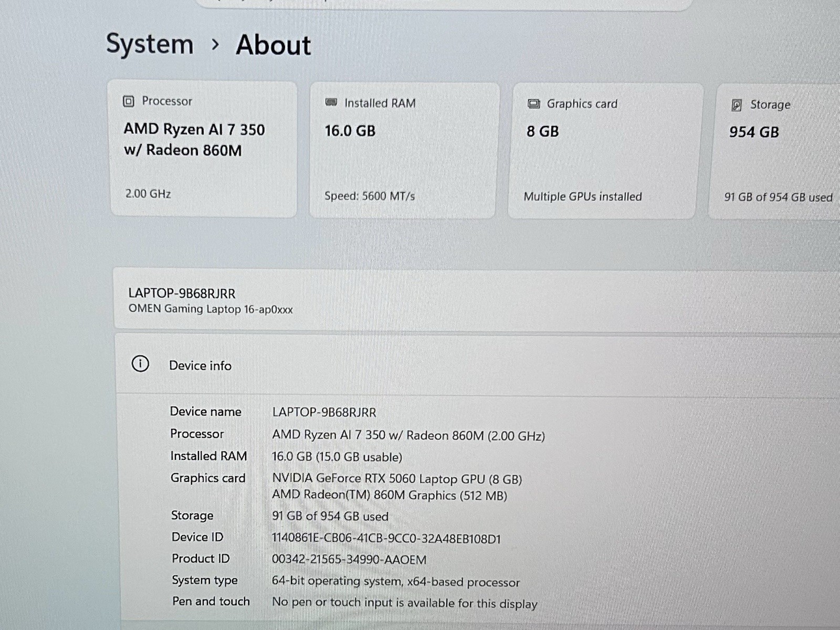Click the Device name row label
This screenshot has width=840, height=630.
click(206, 412)
